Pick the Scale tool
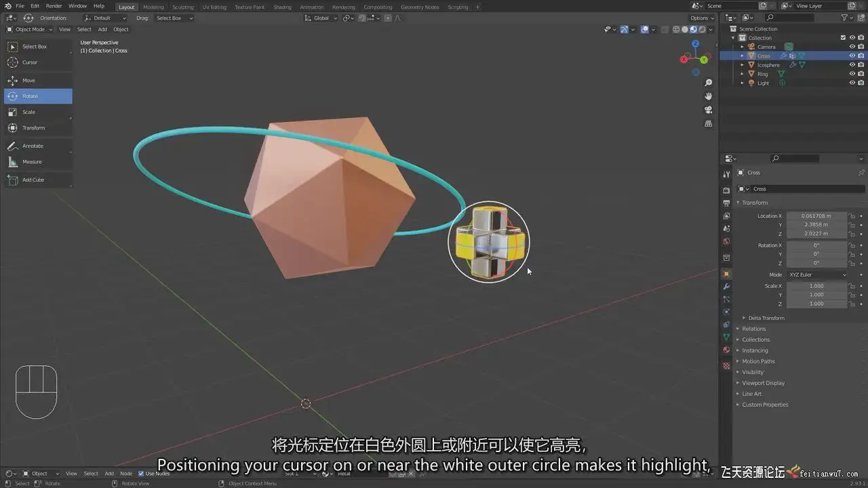This screenshot has width=868, height=488. [x=38, y=112]
